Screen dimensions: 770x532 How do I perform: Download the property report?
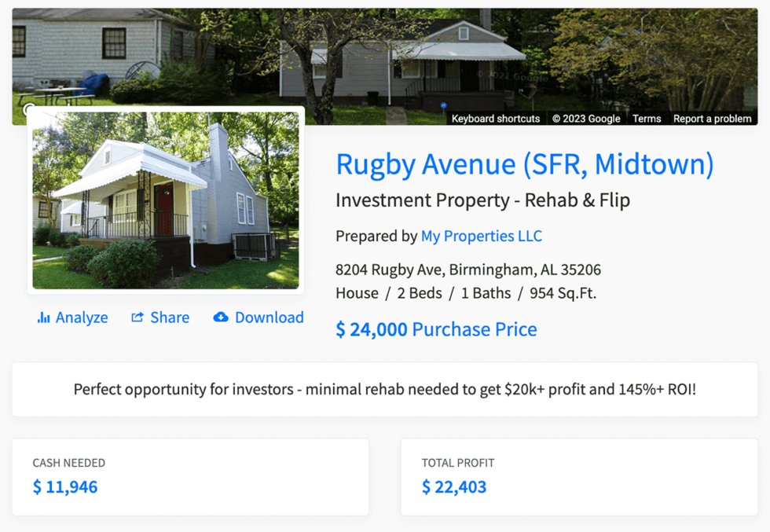tap(269, 317)
